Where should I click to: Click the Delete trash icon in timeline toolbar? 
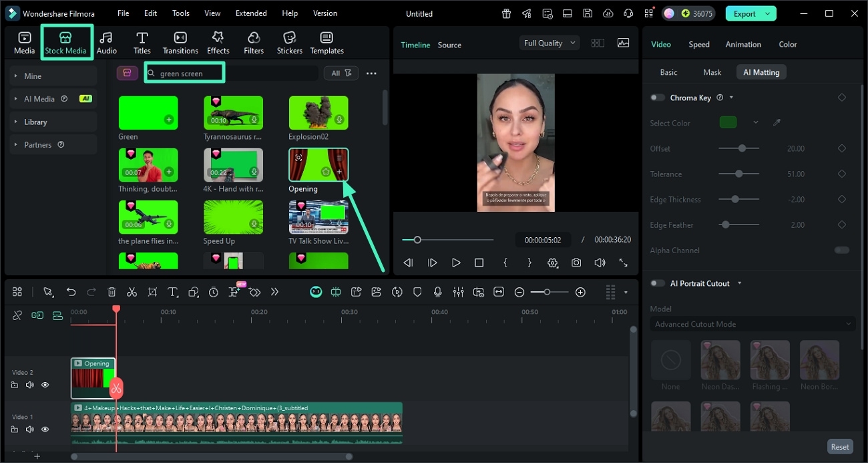point(112,292)
